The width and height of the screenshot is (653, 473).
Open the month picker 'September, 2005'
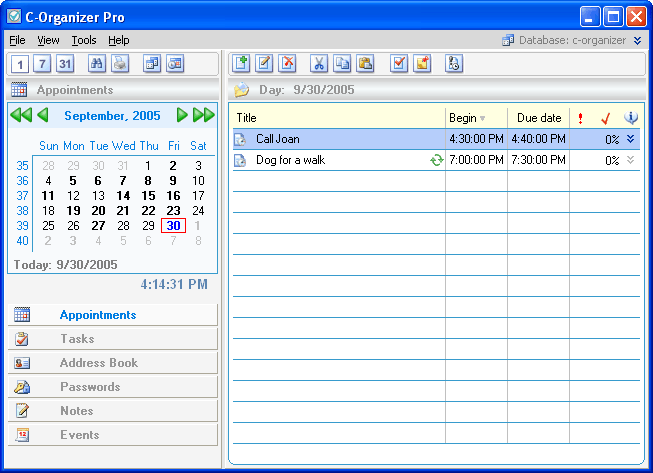[112, 116]
